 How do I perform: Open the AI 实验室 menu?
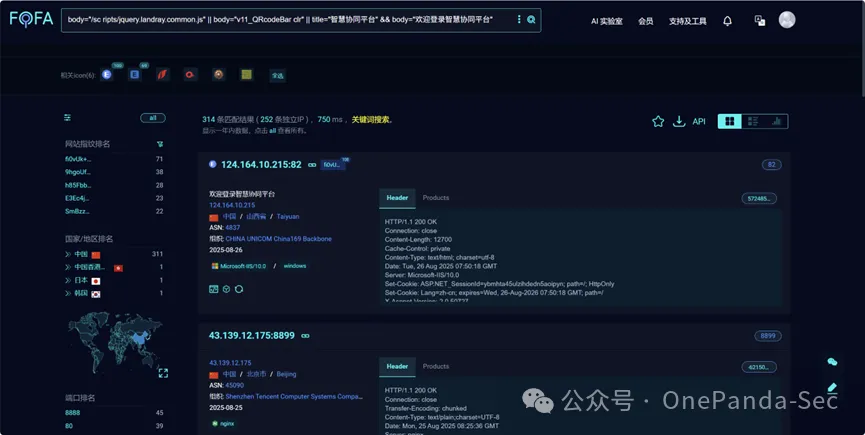607,21
